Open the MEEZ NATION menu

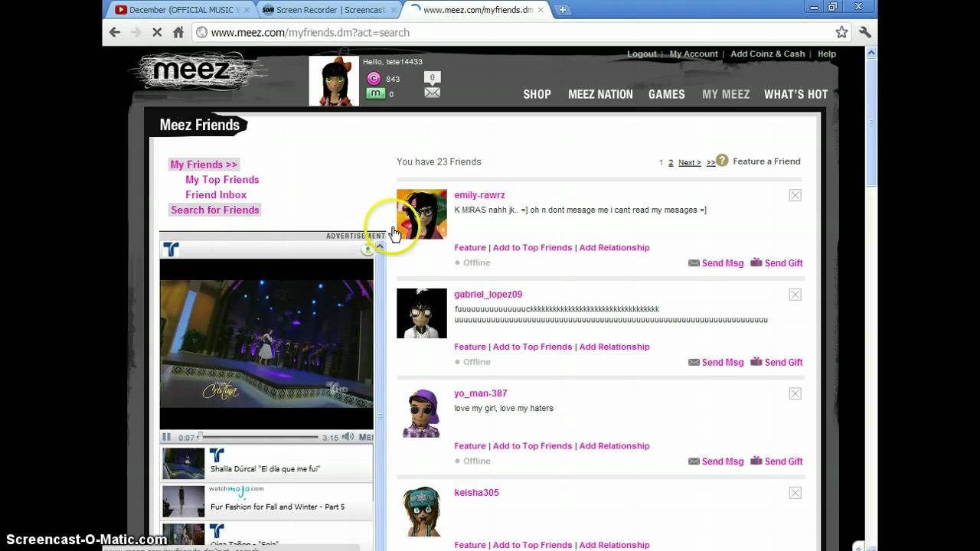[x=600, y=94]
